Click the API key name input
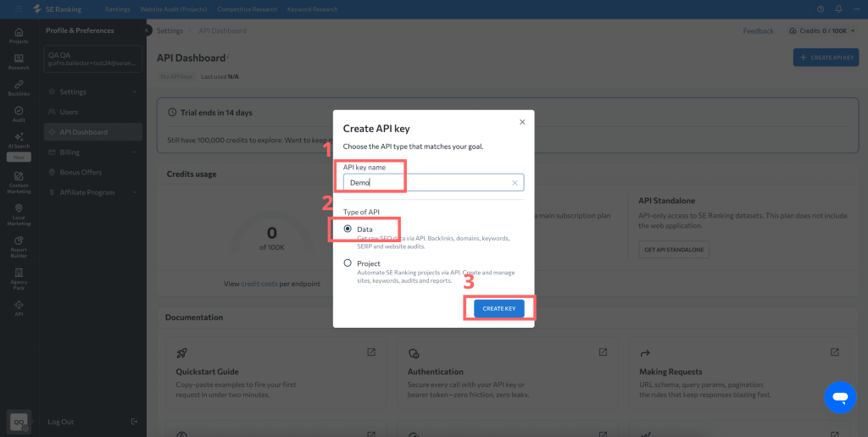The image size is (868, 437). pos(424,183)
